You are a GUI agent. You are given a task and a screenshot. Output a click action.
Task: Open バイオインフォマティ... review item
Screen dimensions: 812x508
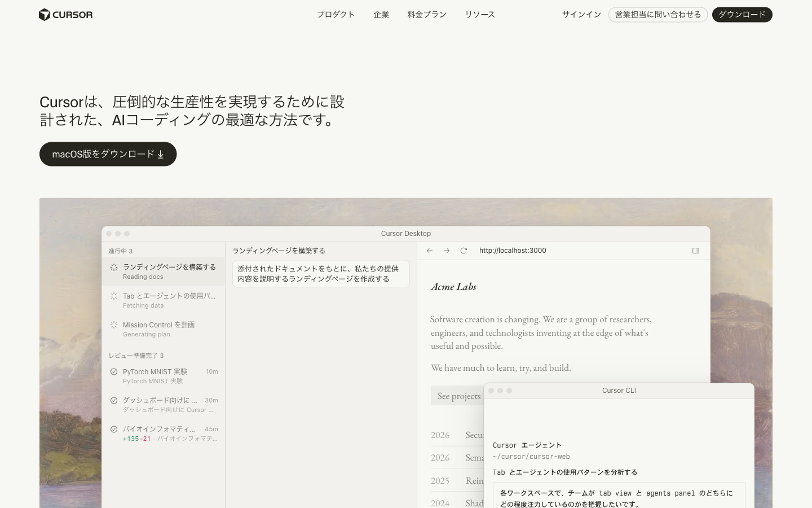[164, 433]
